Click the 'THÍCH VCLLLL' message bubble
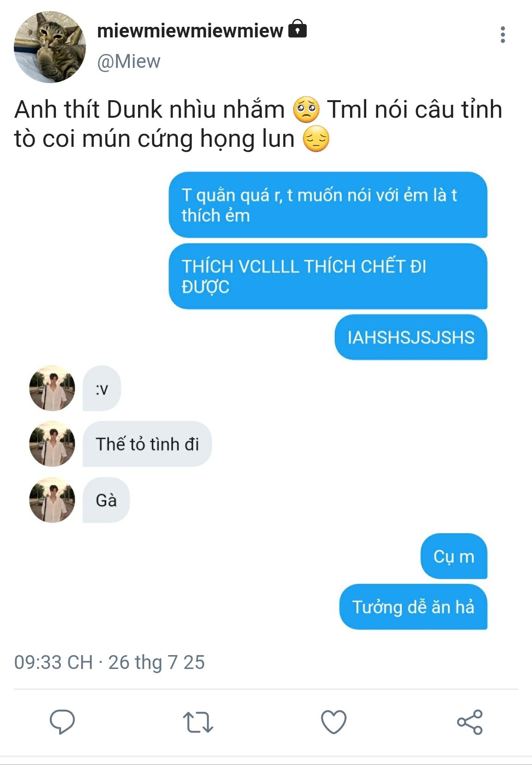532x765 pixels. pos(328,276)
